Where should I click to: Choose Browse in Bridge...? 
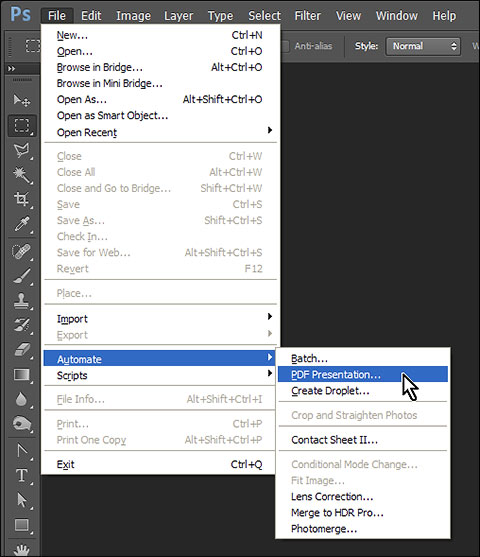coord(160,67)
